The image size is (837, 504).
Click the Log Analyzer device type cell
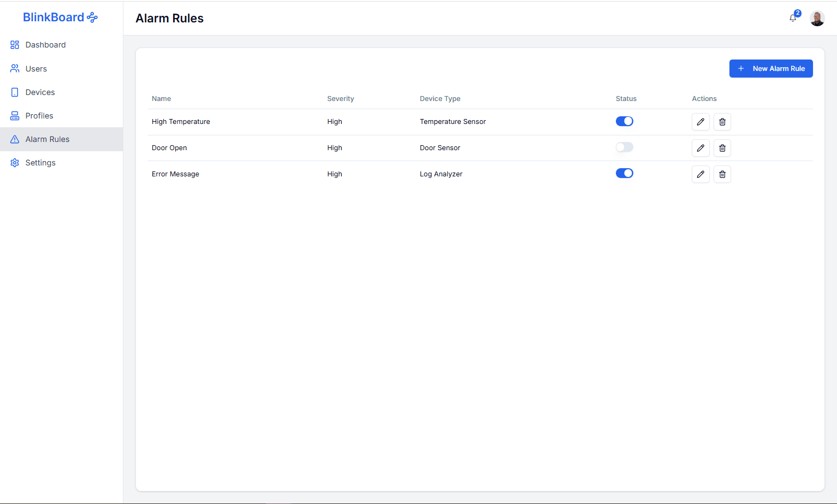pyautogui.click(x=441, y=174)
